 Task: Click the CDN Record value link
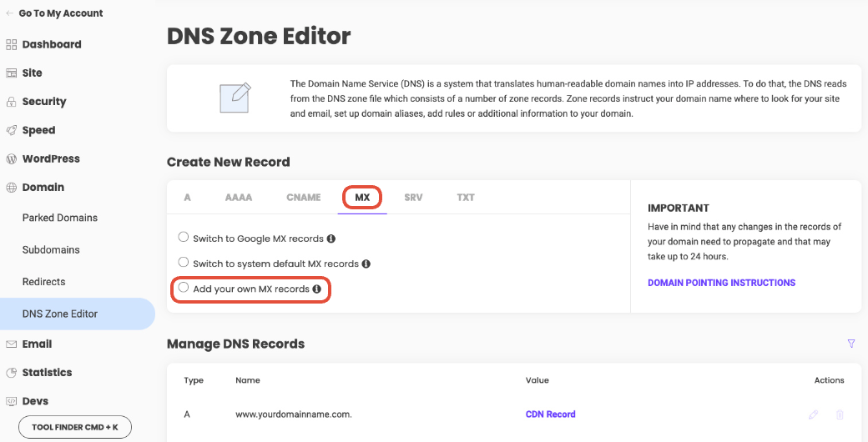coord(550,414)
